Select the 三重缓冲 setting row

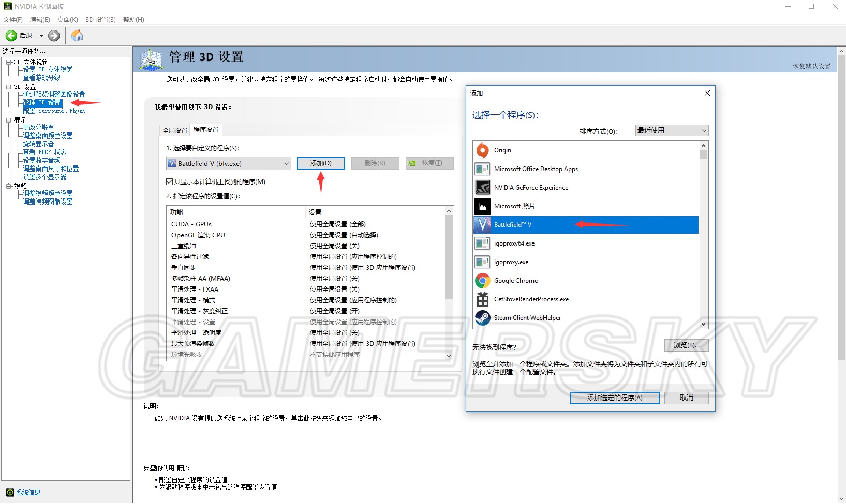(306, 246)
